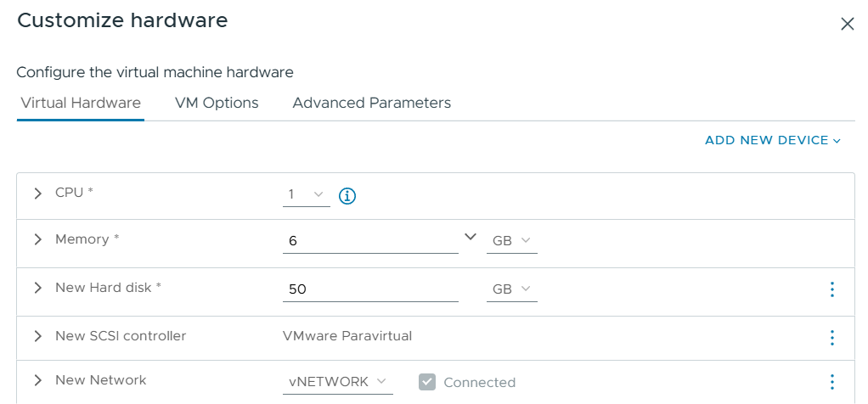Open New Network options menu
This screenshot has height=404, width=868.
pyautogui.click(x=831, y=382)
